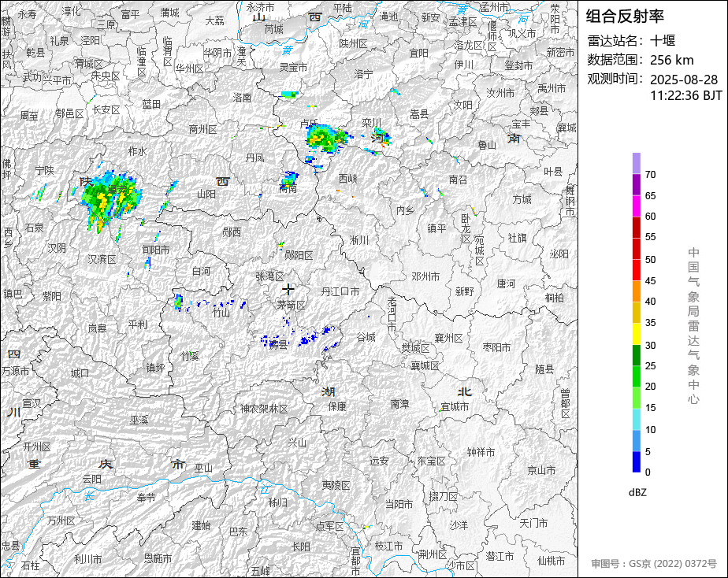Click the 枣阳市 map label
This screenshot has width=728, height=578.
496,347
